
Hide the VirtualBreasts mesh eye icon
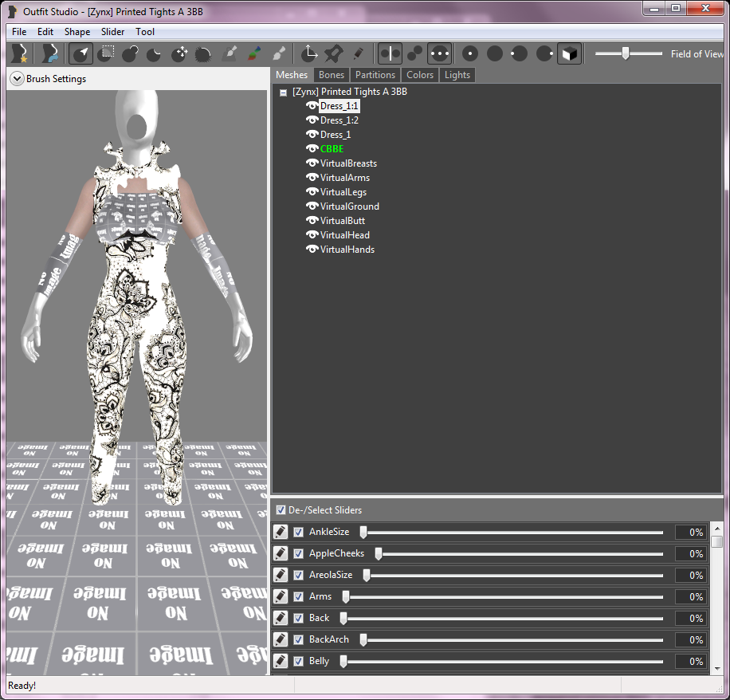(312, 163)
